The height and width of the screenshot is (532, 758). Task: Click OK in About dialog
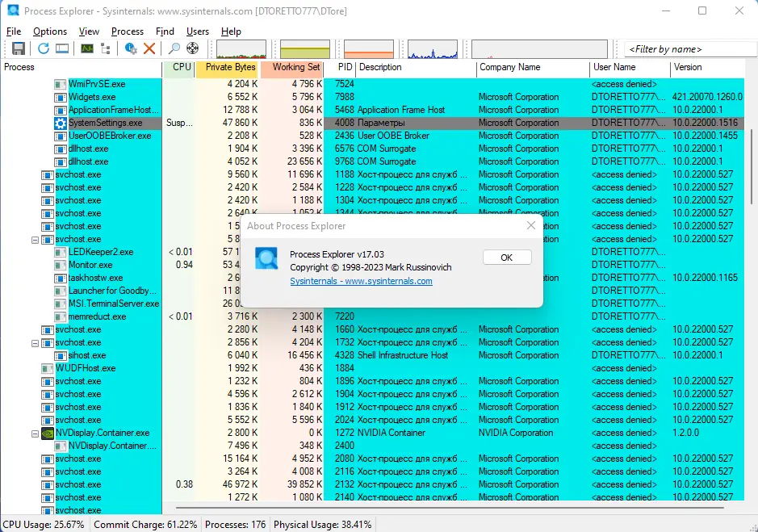[507, 258]
